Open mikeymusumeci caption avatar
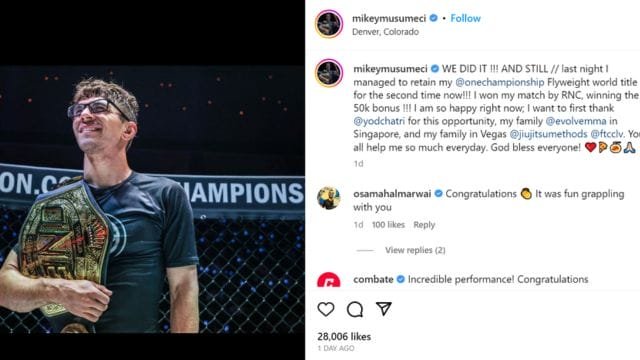640x360 pixels. (329, 73)
